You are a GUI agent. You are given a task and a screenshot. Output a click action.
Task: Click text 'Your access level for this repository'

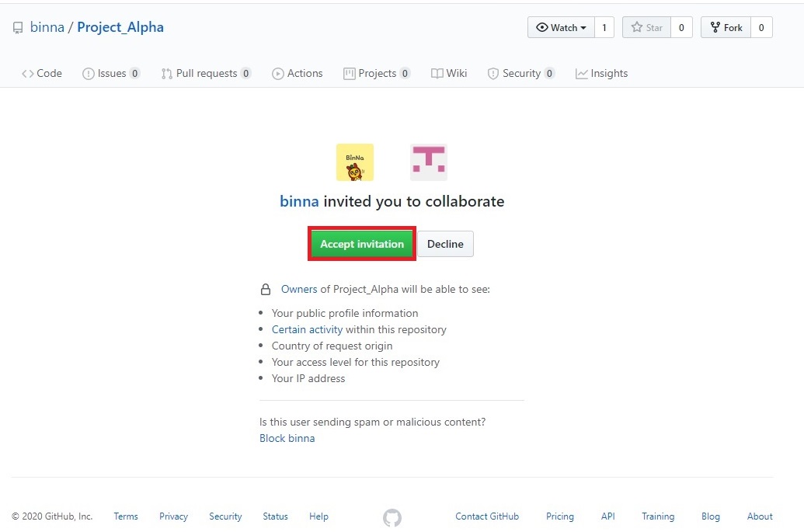(x=356, y=363)
